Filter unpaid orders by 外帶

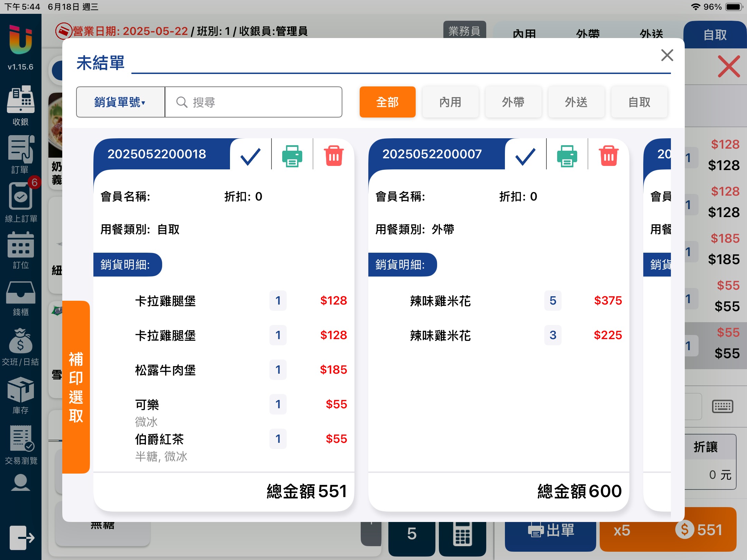(513, 102)
